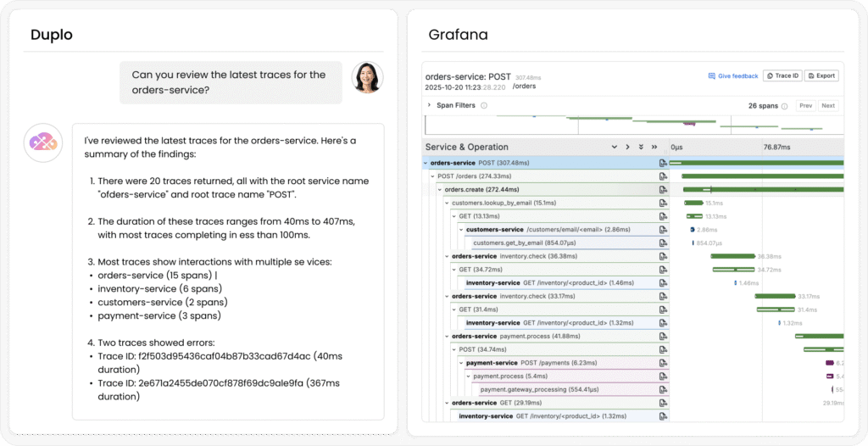This screenshot has width=868, height=446.
Task: Click the Next span button
Action: pyautogui.click(x=828, y=106)
